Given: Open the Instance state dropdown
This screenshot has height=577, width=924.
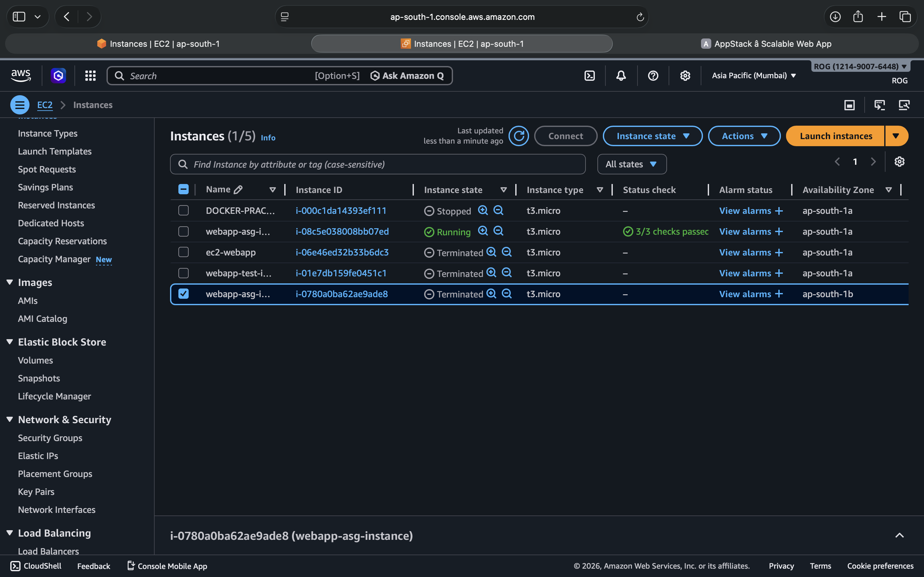Looking at the screenshot, I should pyautogui.click(x=652, y=136).
